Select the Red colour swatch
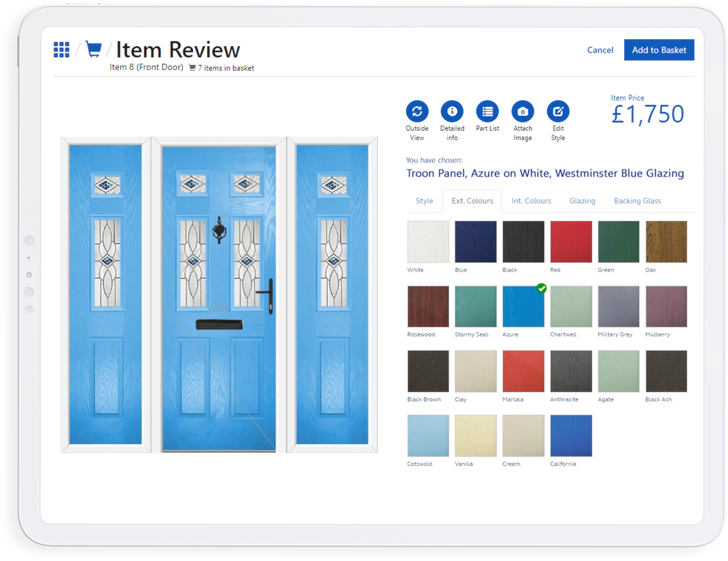Screen dimensions: 728x561 [571, 241]
